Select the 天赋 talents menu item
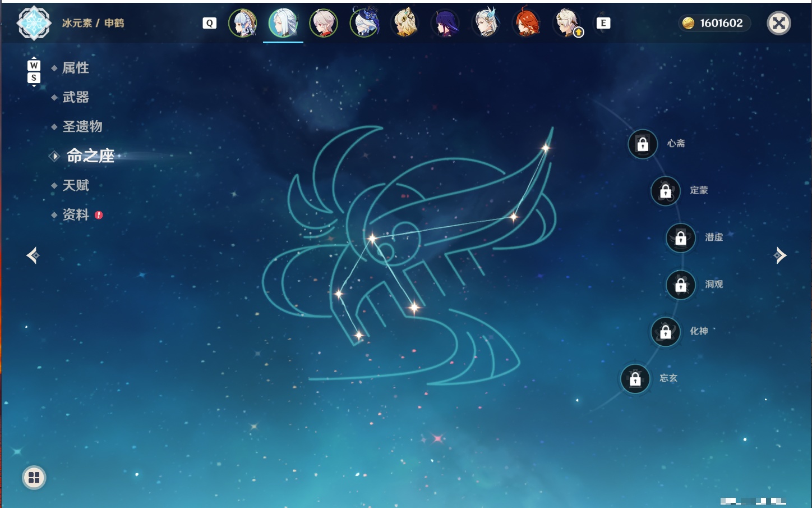 click(76, 185)
